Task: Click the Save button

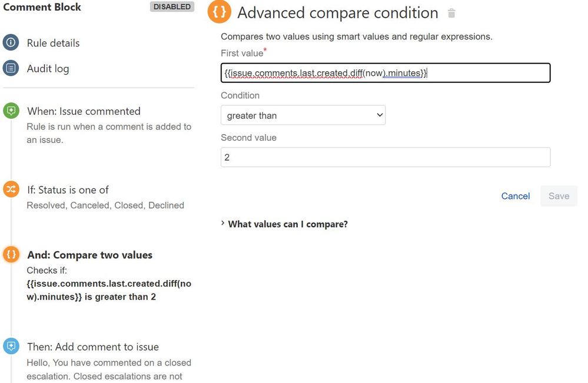Action: (559, 196)
